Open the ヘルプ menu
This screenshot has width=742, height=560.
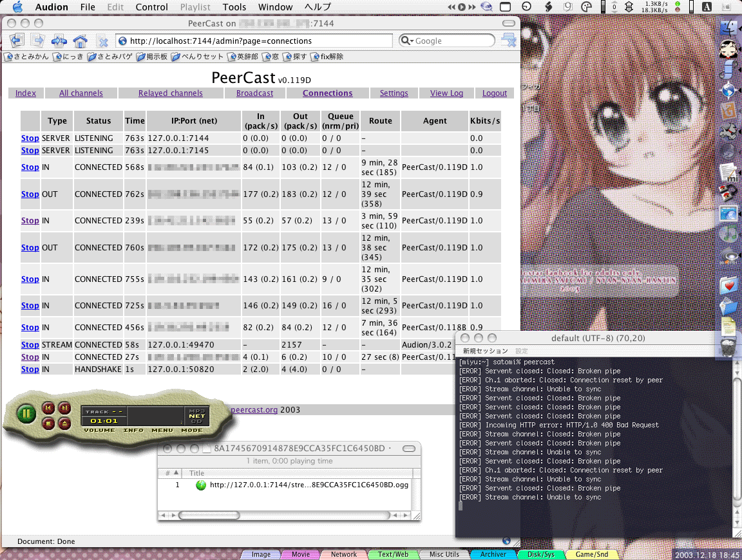318,7
